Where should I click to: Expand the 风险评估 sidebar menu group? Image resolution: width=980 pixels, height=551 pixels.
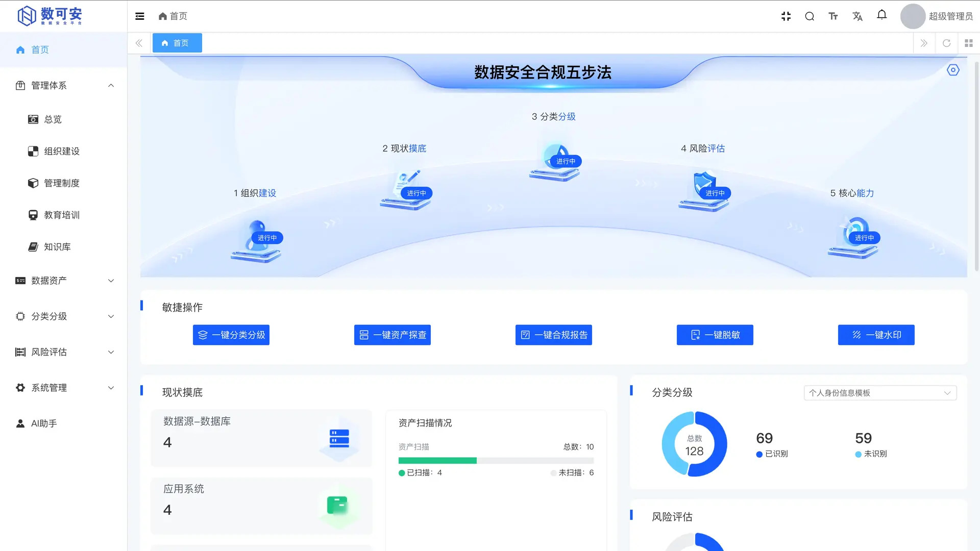pos(63,352)
